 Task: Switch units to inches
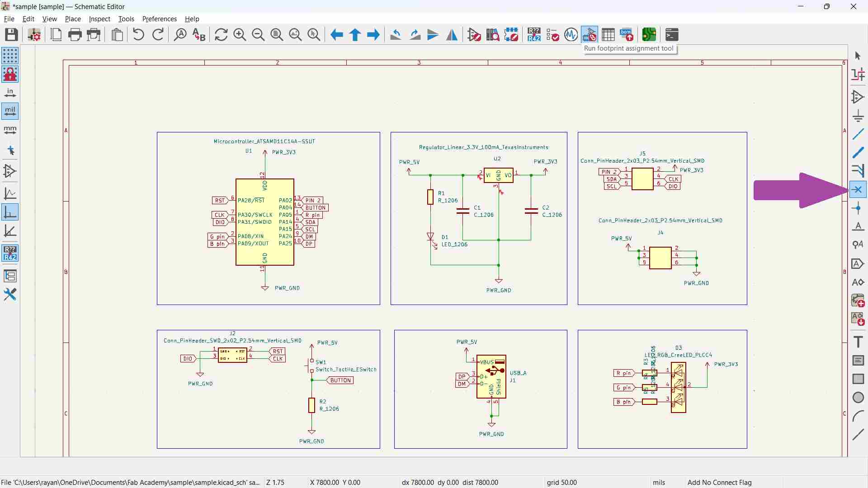point(10,93)
